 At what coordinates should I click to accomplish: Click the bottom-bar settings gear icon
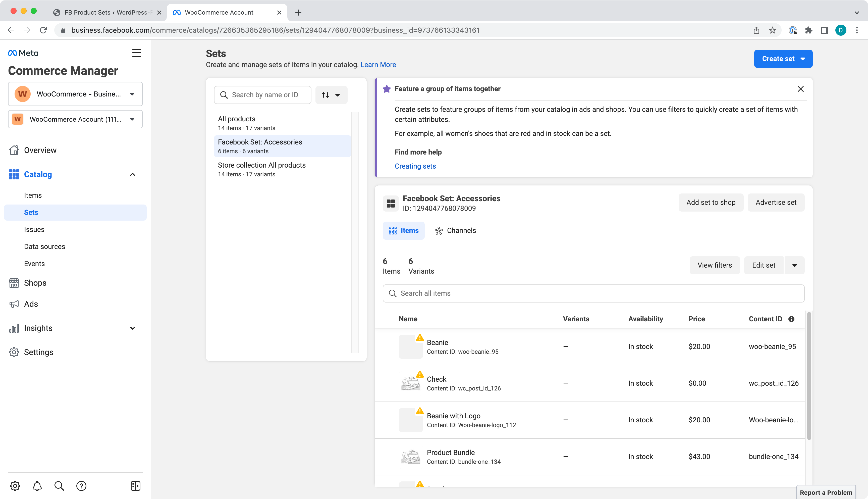coord(15,486)
